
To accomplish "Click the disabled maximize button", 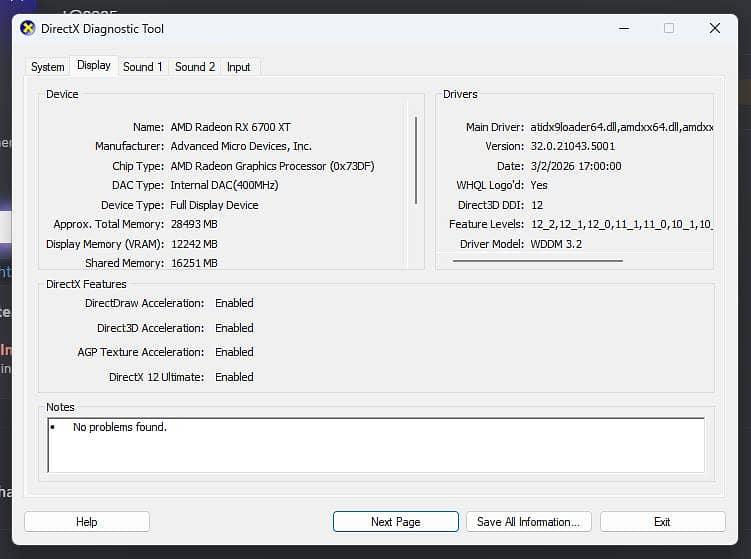I will 669,29.
